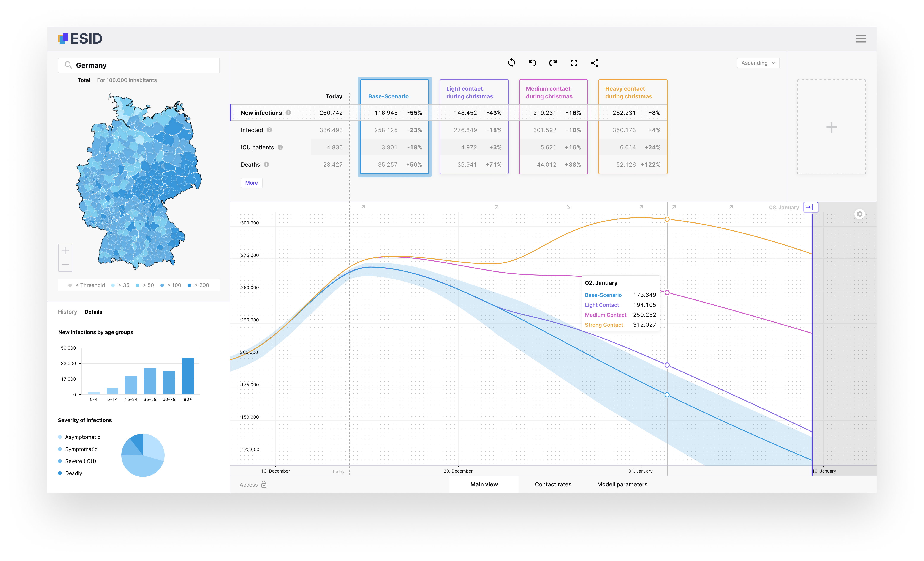Toggle the < Threshold legend item
Image resolution: width=924 pixels, height=561 pixels.
click(x=87, y=285)
